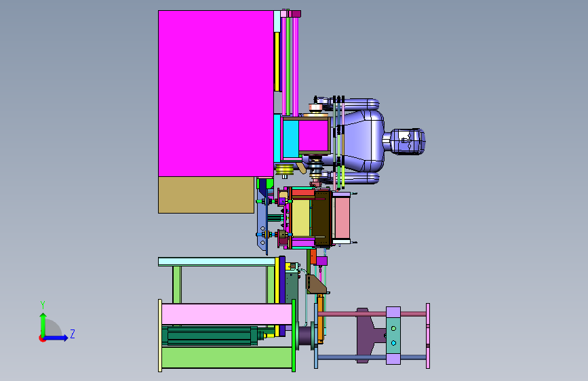Select the purple bracket in the lower-right frame
Viewport: 588px width, 381px height.
(366, 336)
